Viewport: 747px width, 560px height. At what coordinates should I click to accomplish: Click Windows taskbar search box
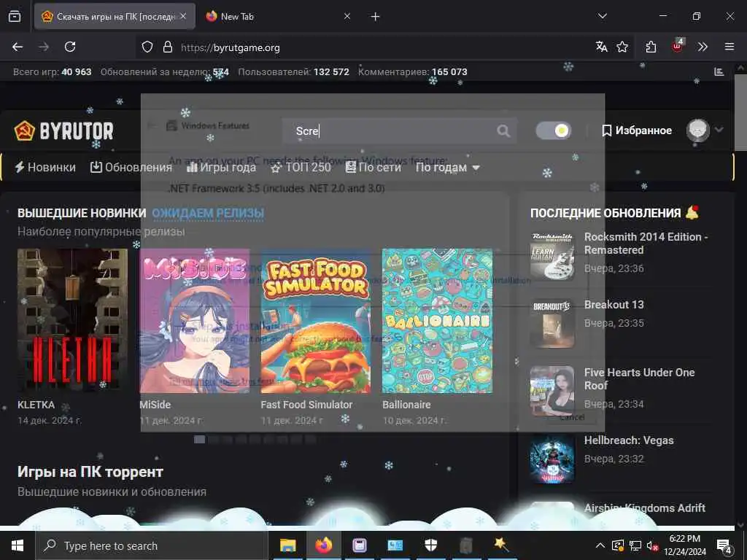[152, 545]
